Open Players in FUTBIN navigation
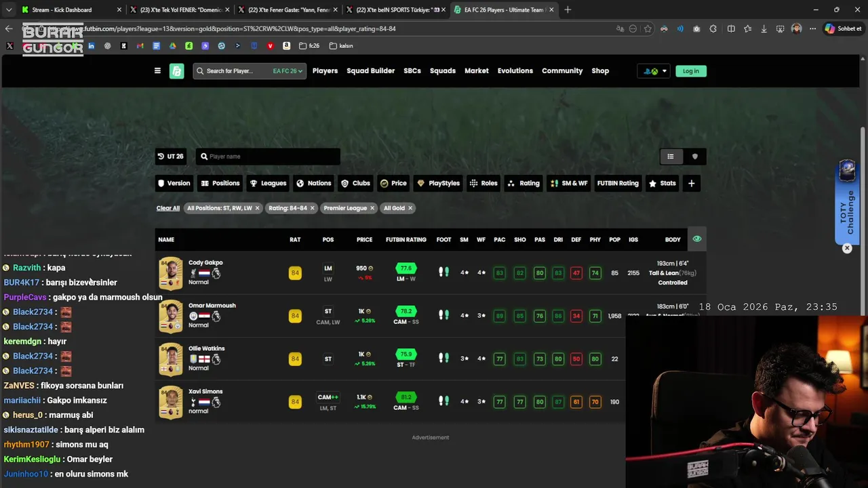The width and height of the screenshot is (868, 488). click(x=325, y=71)
